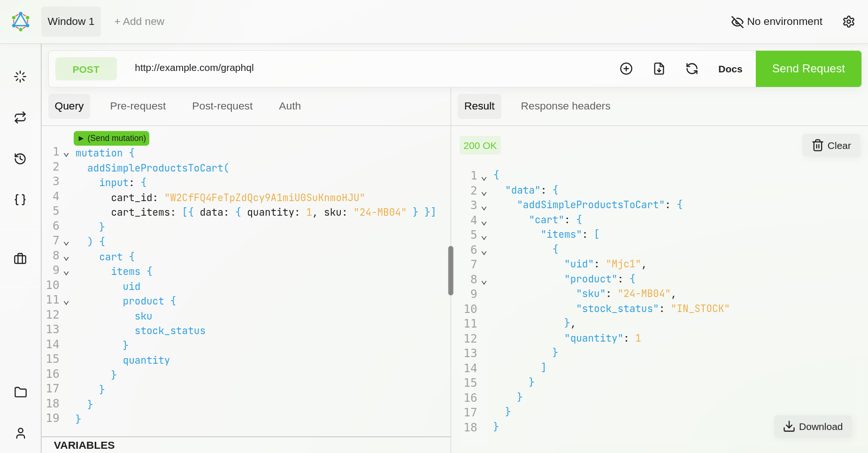Open application settings gear

point(848,22)
